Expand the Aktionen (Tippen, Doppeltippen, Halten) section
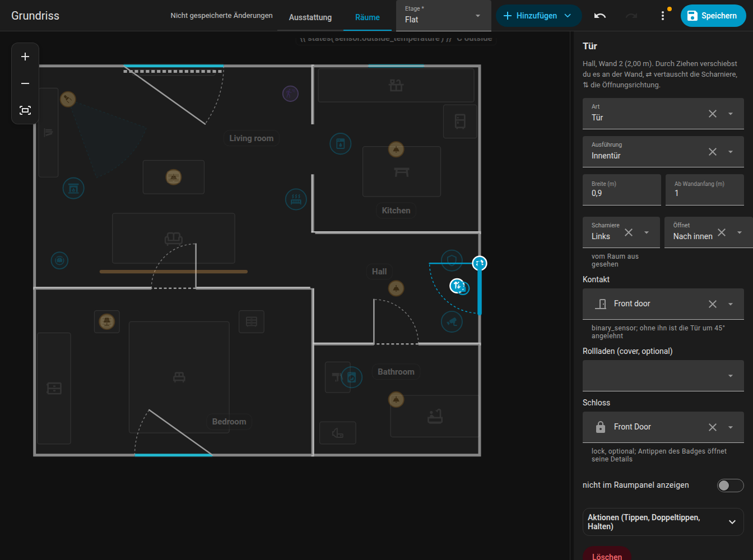The image size is (753, 560). click(x=663, y=522)
